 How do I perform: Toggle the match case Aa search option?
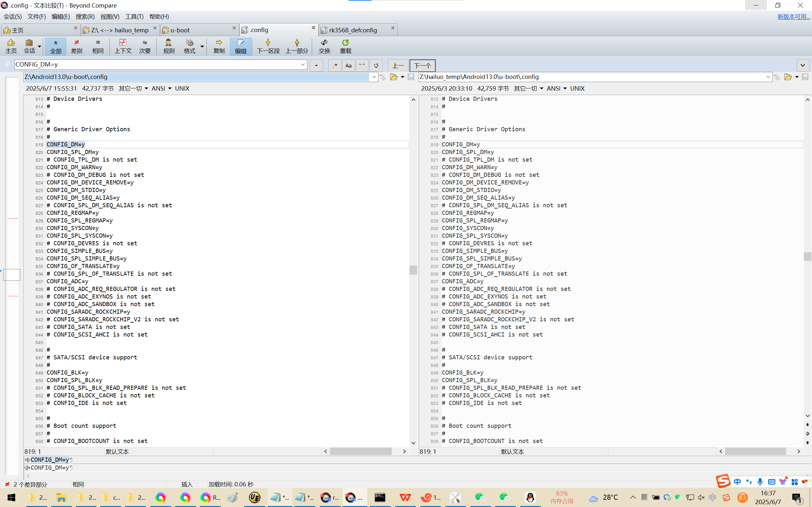(x=348, y=65)
